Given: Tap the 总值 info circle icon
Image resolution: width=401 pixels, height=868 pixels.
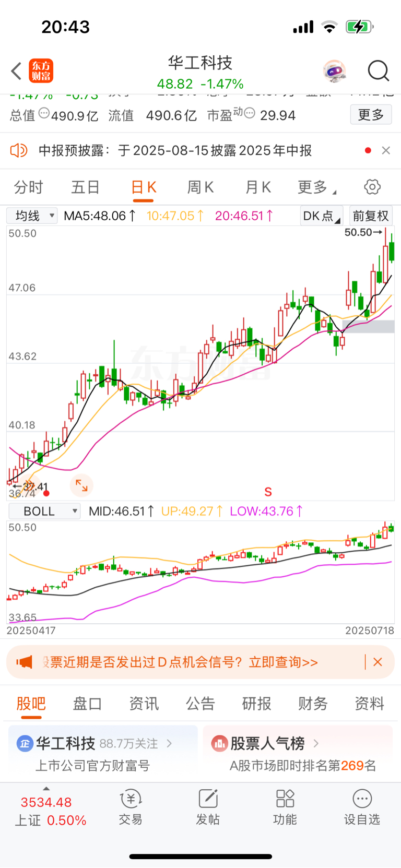Looking at the screenshot, I should pos(44,113).
